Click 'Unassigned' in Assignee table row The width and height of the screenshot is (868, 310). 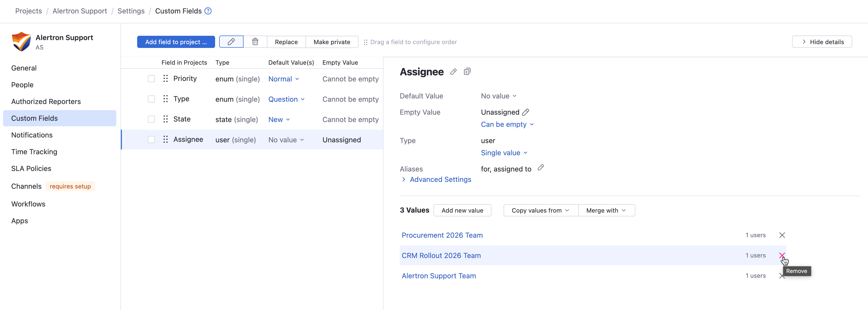tap(341, 140)
